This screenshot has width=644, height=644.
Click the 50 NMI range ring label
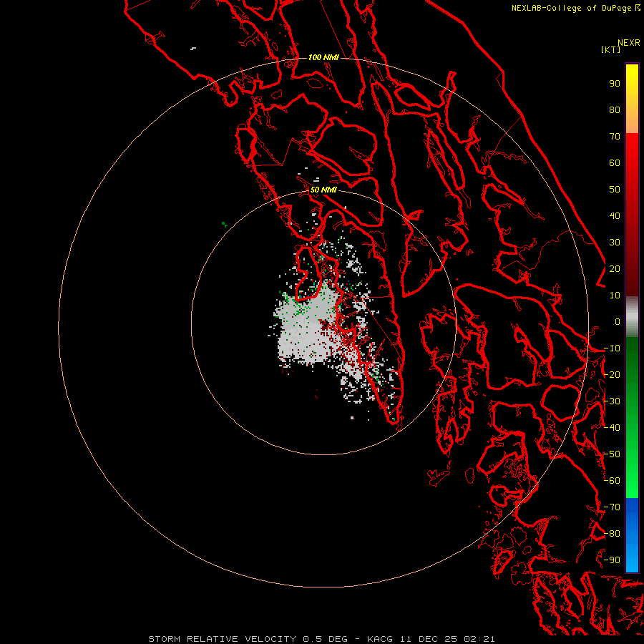[323, 190]
